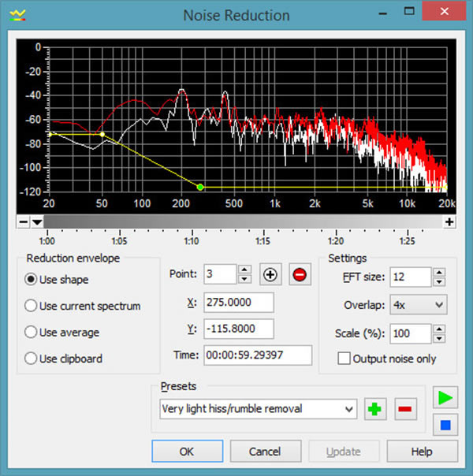Image resolution: width=473 pixels, height=476 pixels.
Task: Open the timeline dropdown triangle marker
Action: [x=37, y=223]
